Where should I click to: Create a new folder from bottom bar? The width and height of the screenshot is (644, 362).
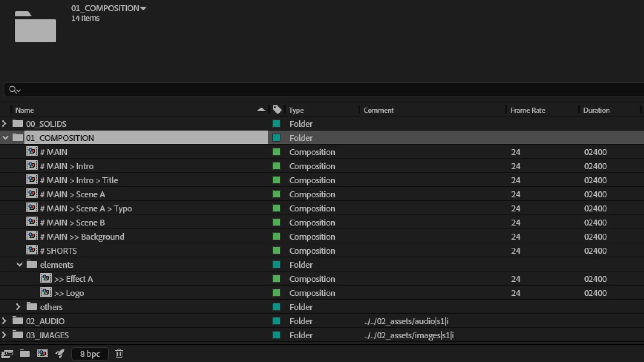(x=24, y=353)
